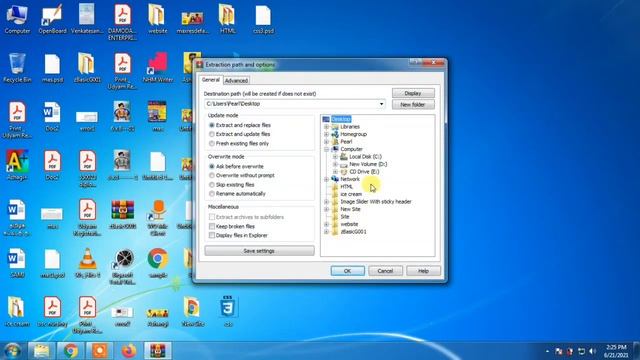Select the General tab
640x360 pixels.
[211, 80]
